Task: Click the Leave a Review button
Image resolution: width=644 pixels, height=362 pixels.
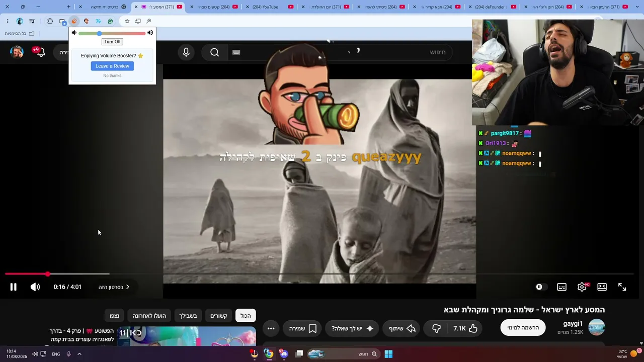Action: (112, 66)
